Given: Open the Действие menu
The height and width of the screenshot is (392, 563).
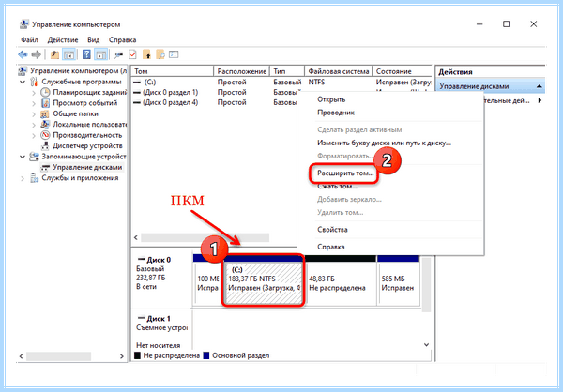Looking at the screenshot, I should pos(63,39).
